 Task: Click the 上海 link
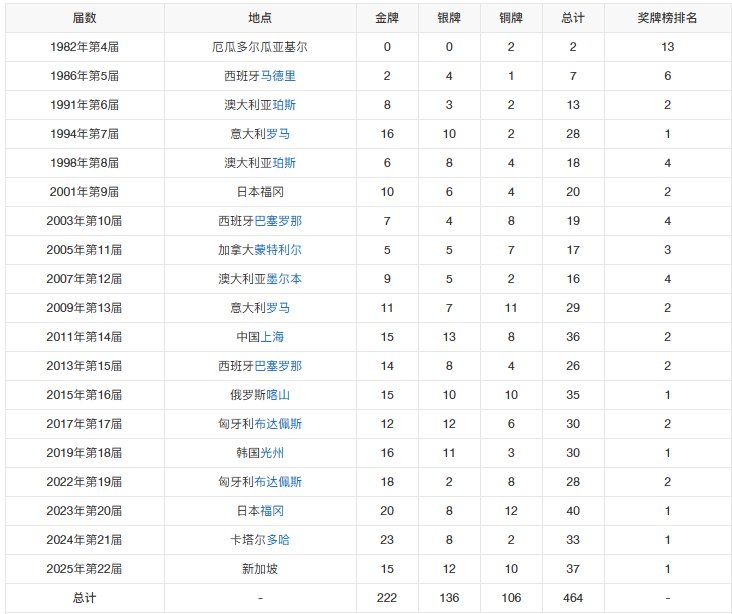(272, 337)
